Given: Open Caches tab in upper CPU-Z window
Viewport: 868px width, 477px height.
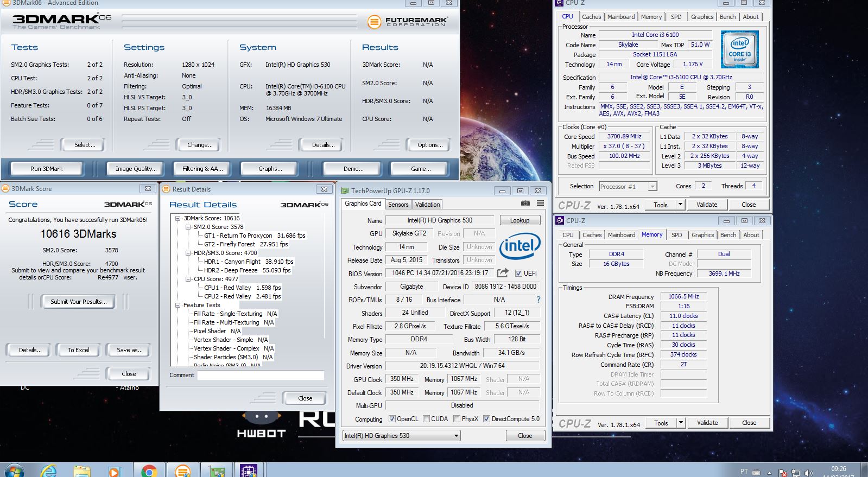Looking at the screenshot, I should coord(591,17).
